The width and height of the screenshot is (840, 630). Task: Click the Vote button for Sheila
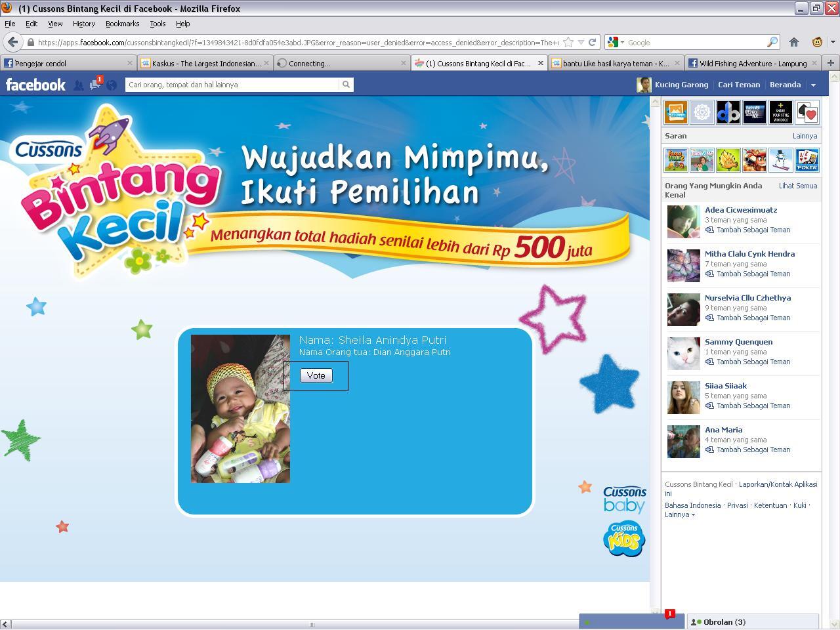click(x=316, y=375)
